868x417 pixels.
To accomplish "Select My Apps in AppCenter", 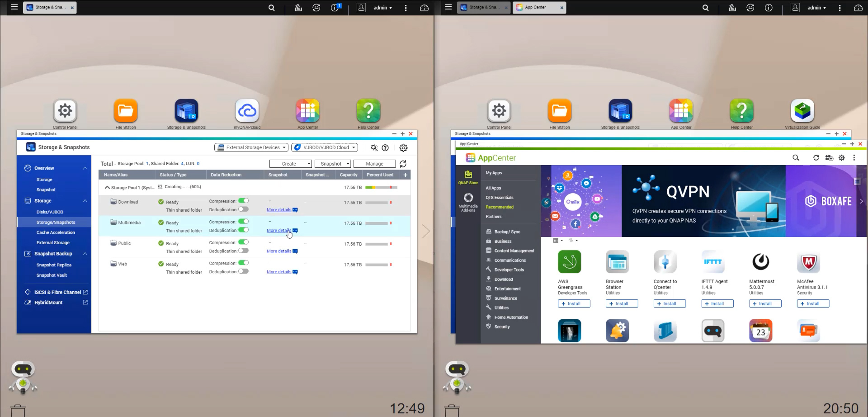I will click(x=494, y=173).
